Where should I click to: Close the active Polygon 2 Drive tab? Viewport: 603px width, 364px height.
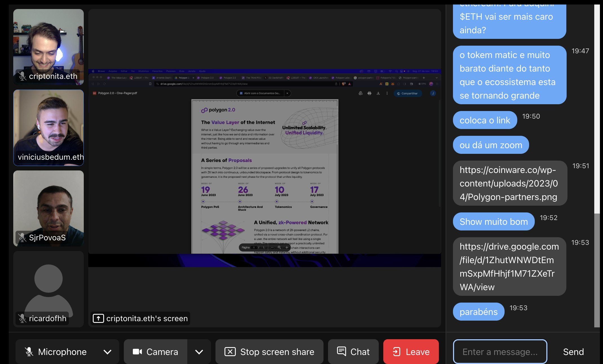[x=193, y=78]
